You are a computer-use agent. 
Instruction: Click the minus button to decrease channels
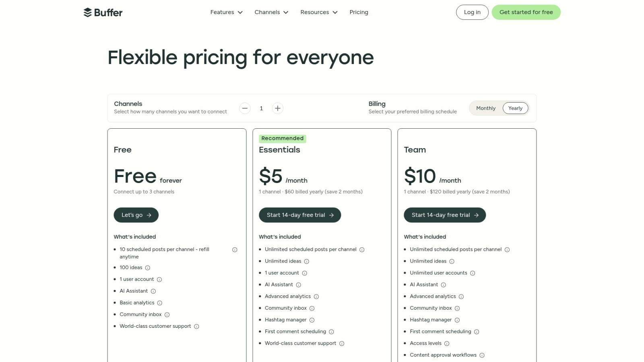[245, 108]
